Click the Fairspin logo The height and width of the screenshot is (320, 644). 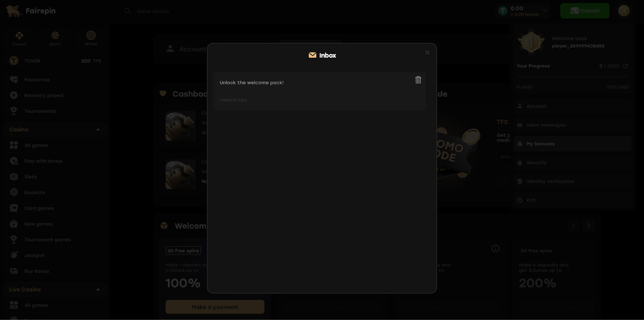(31, 11)
